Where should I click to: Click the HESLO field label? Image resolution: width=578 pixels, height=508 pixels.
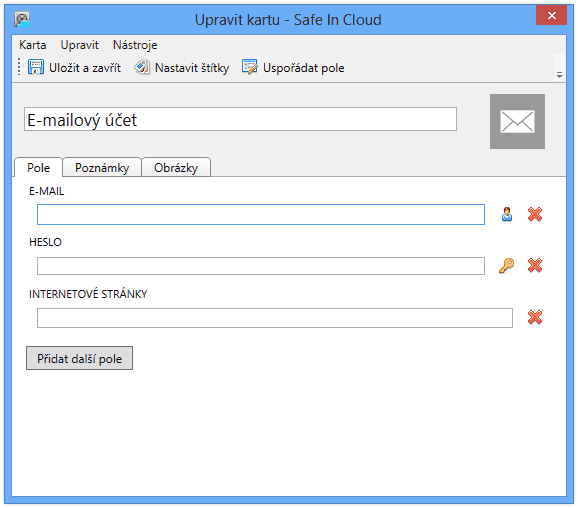tap(45, 242)
